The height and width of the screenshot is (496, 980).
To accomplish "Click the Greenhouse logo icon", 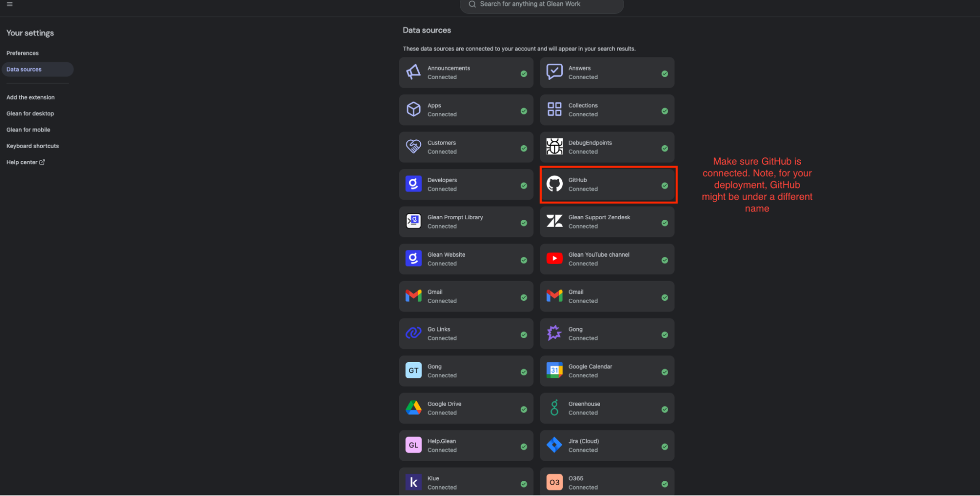I will tap(554, 408).
